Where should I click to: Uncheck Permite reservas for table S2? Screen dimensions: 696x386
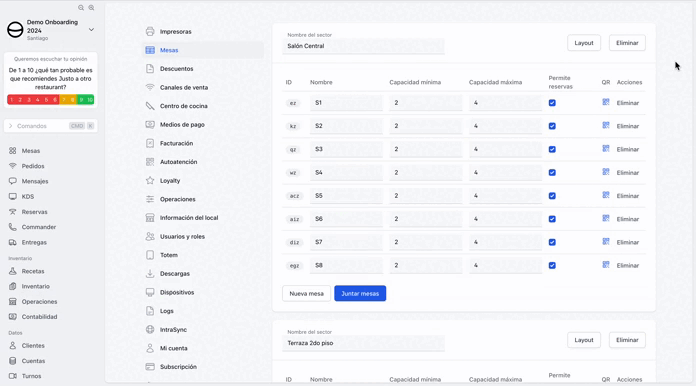(552, 126)
